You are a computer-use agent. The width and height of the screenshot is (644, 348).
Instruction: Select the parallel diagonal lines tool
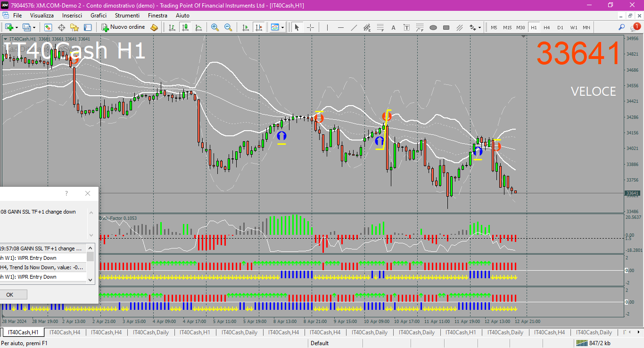coord(460,27)
